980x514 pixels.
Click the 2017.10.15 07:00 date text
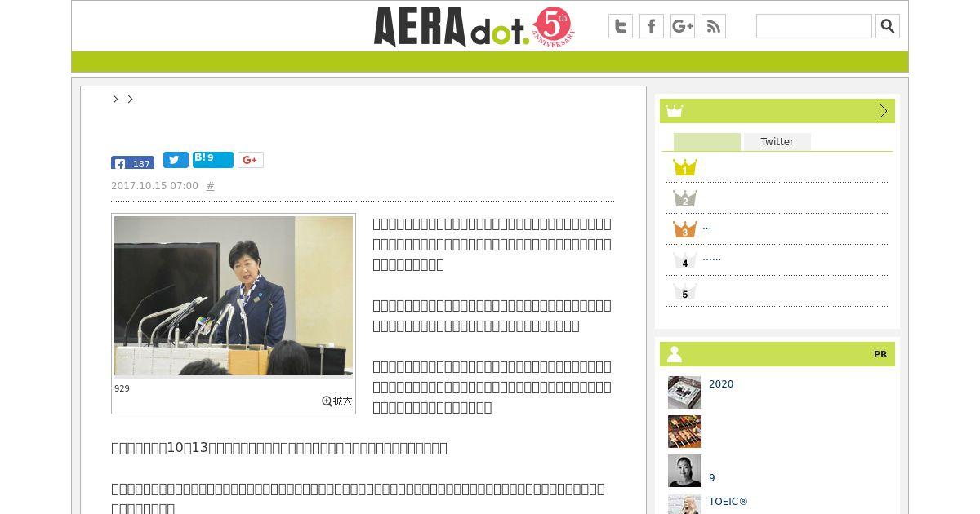[x=154, y=186]
